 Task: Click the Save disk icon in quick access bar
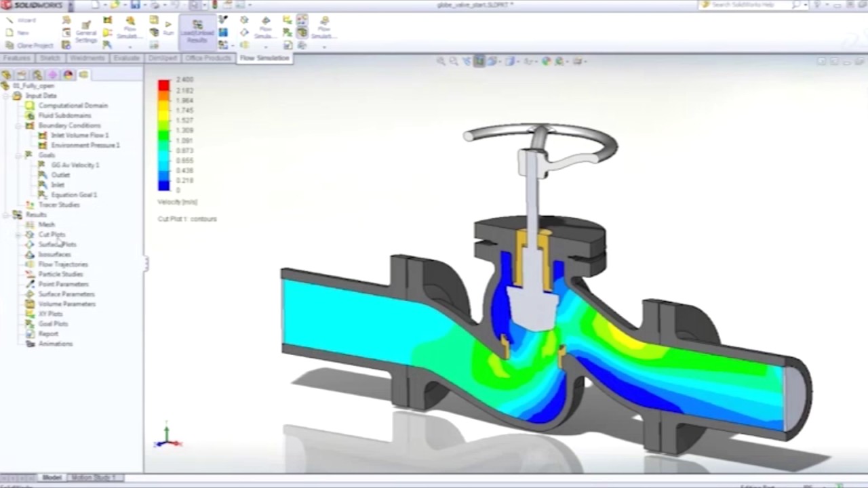[136, 5]
